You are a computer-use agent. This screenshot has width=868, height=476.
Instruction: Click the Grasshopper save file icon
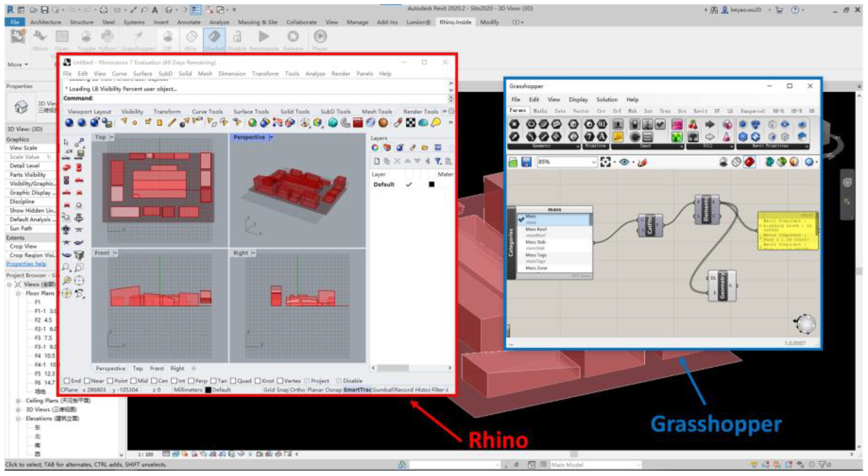point(526,162)
